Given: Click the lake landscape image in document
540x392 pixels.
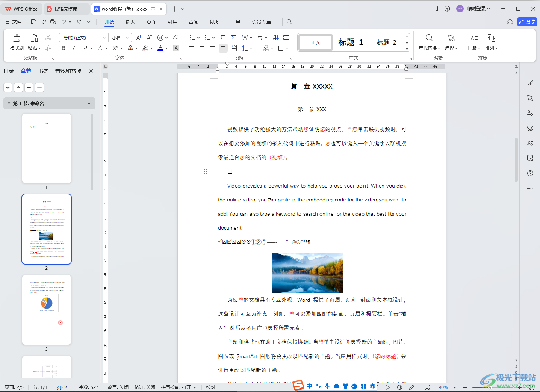Looking at the screenshot, I should (x=308, y=273).
